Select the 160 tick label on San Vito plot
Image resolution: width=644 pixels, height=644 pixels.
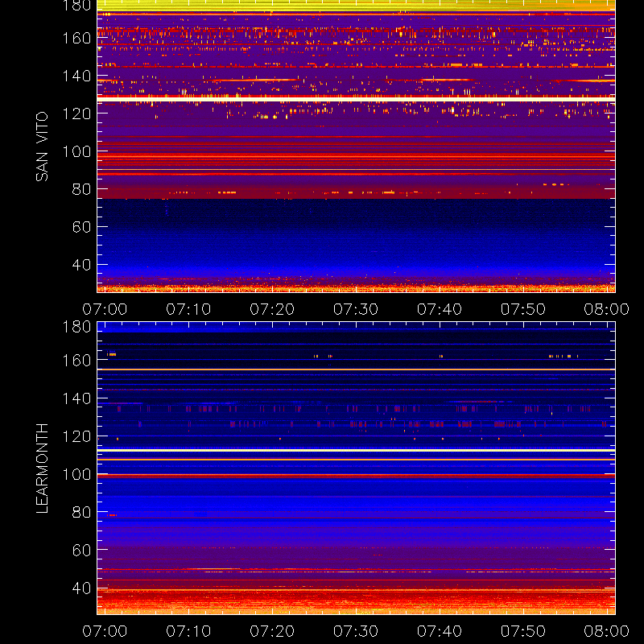pyautogui.click(x=76, y=38)
